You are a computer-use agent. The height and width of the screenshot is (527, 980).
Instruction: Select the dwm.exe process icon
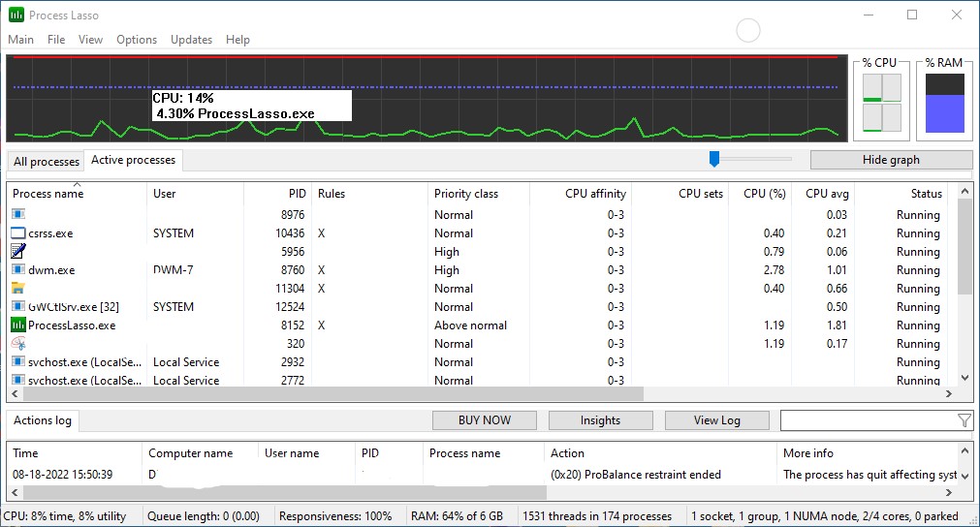[x=18, y=269]
